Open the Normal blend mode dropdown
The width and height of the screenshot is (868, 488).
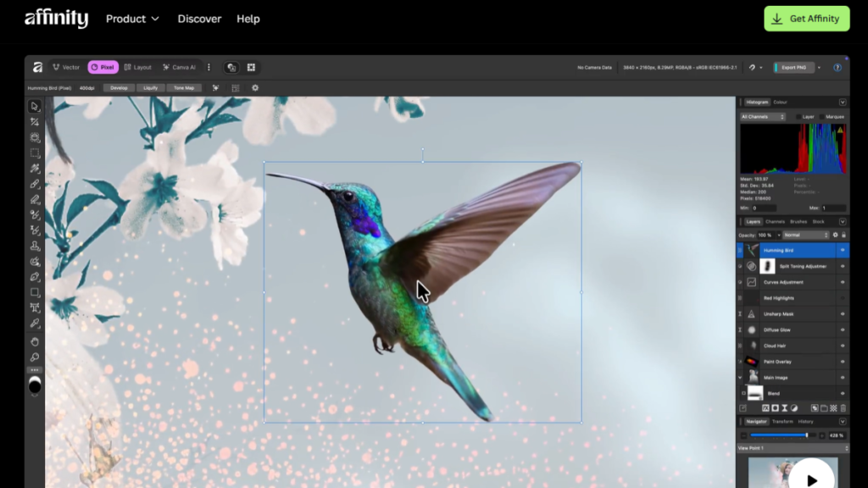(x=805, y=235)
